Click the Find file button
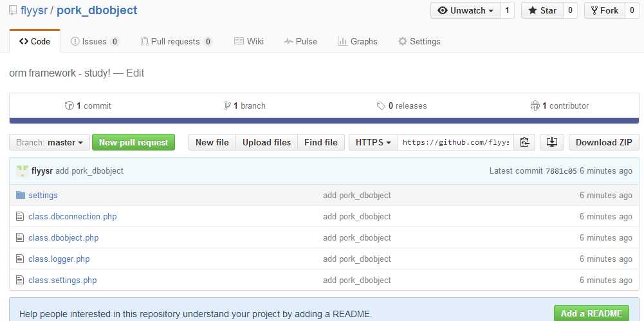This screenshot has height=321, width=644. (321, 142)
